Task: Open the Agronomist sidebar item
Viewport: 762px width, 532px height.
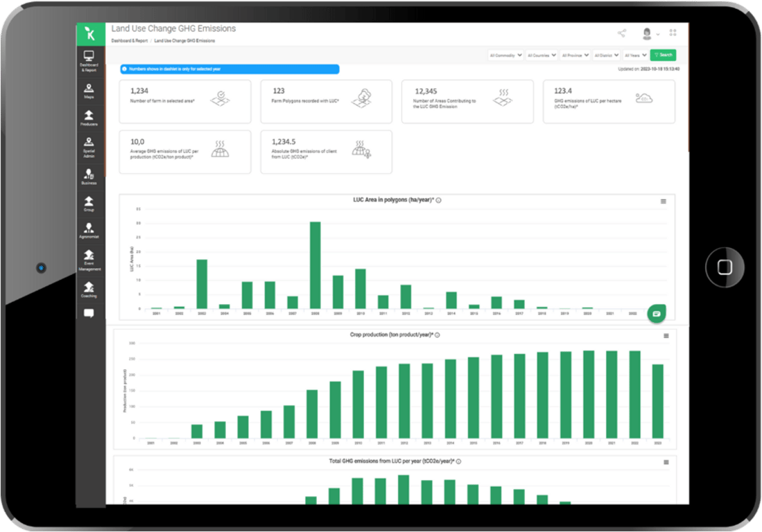Action: coord(89,230)
